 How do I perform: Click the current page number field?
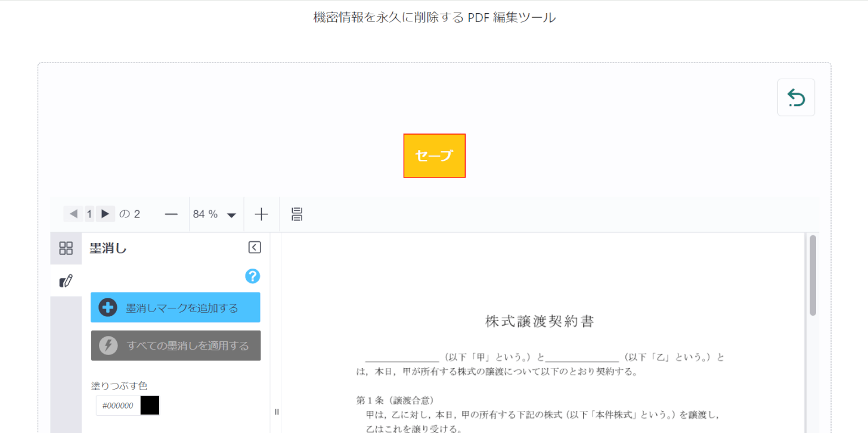(x=89, y=214)
